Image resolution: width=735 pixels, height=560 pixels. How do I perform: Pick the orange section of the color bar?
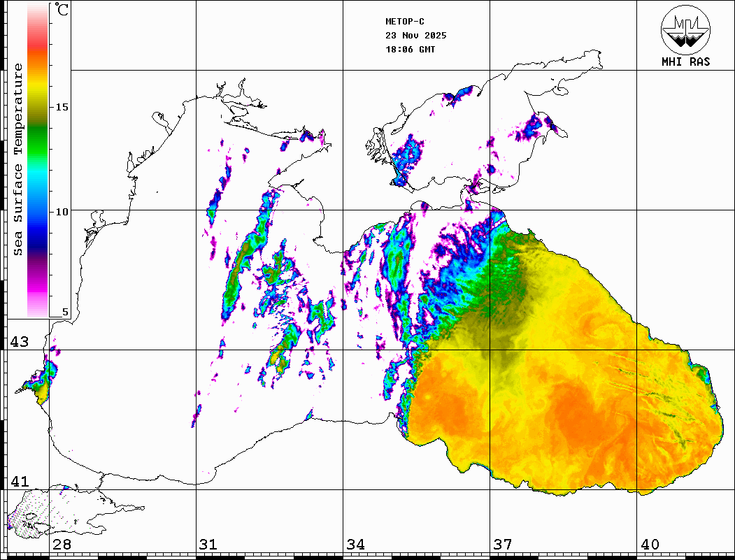coord(38,66)
